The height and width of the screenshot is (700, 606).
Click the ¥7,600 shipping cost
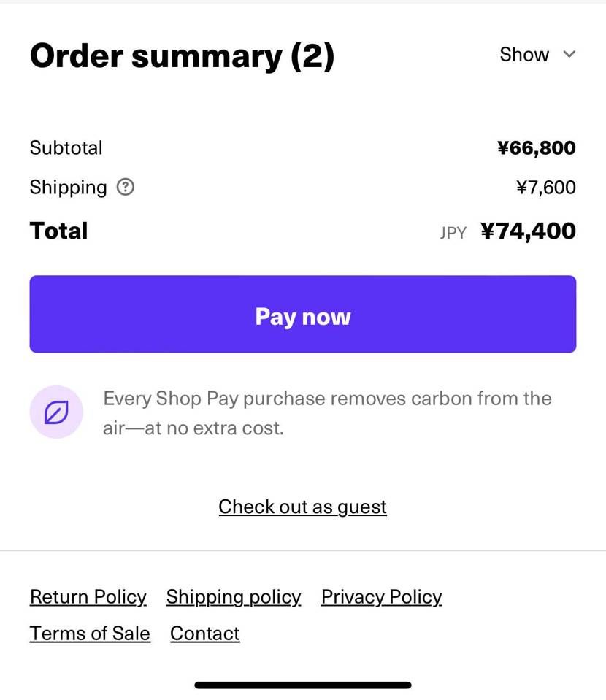click(545, 188)
